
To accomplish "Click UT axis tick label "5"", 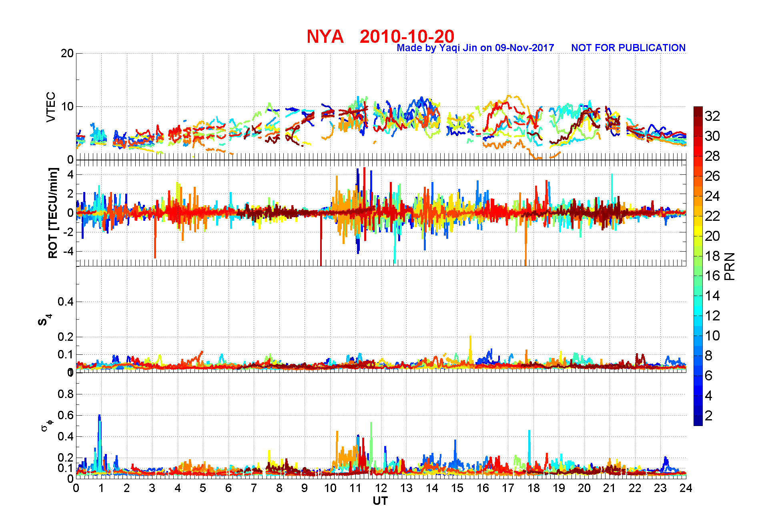I will coord(203,488).
